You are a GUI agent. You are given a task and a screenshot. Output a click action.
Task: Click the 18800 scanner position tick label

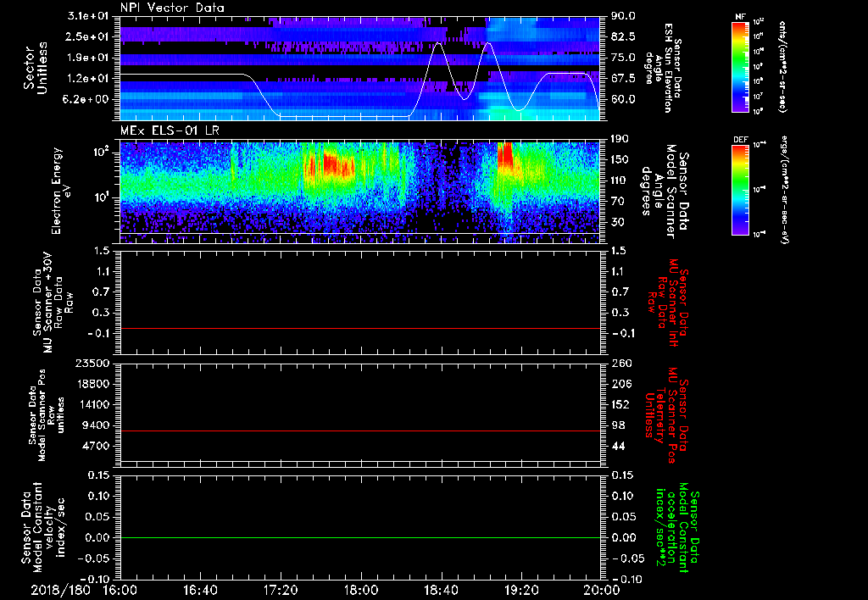pos(92,384)
